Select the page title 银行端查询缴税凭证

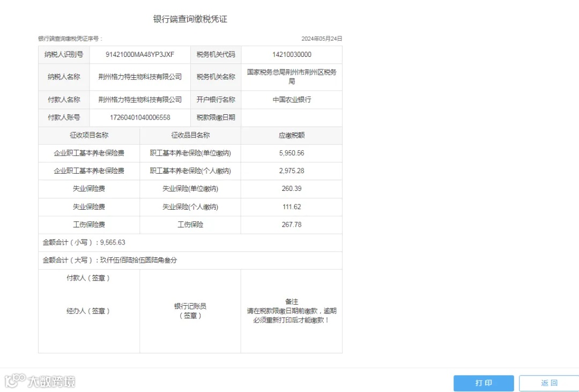click(190, 19)
